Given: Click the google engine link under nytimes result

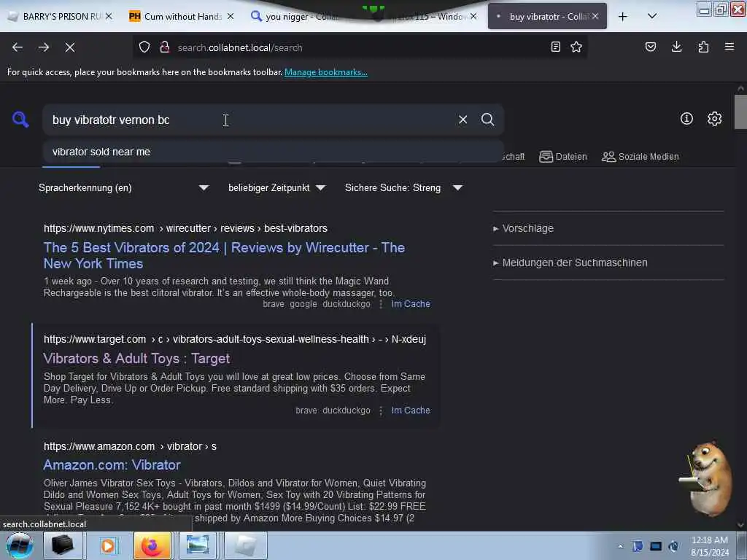Looking at the screenshot, I should 303,304.
